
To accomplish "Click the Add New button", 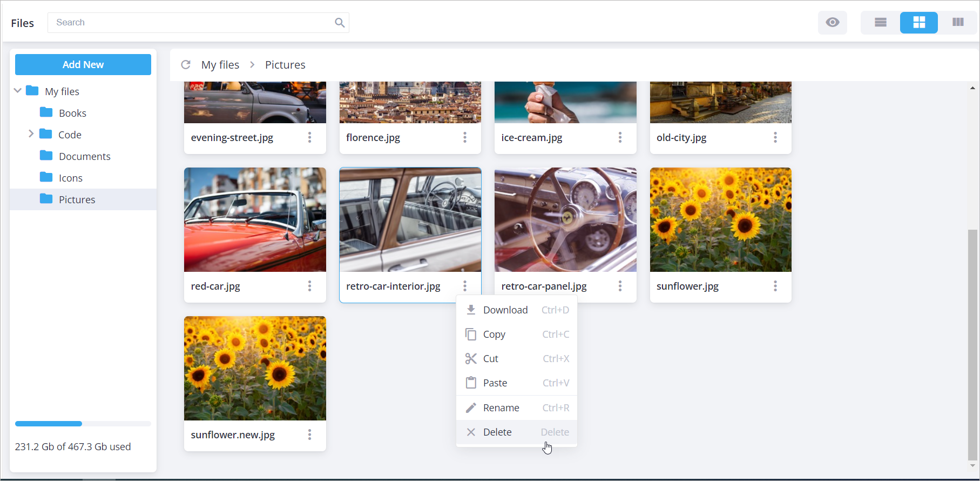I will click(x=83, y=65).
